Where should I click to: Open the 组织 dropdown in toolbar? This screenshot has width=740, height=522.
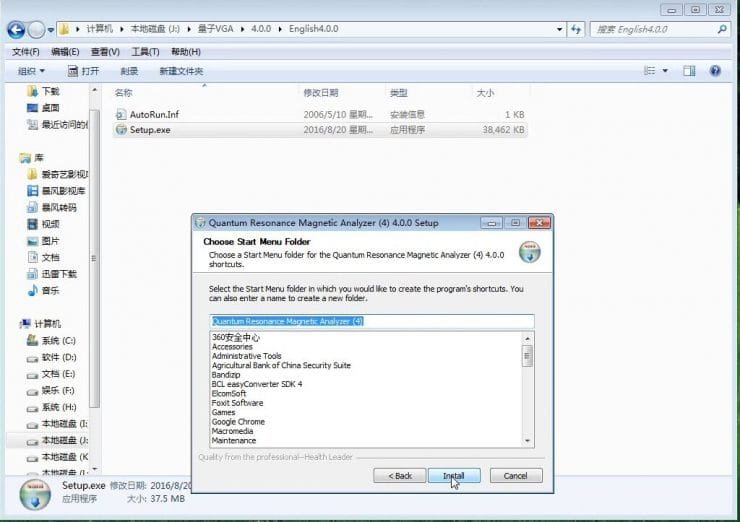31,71
